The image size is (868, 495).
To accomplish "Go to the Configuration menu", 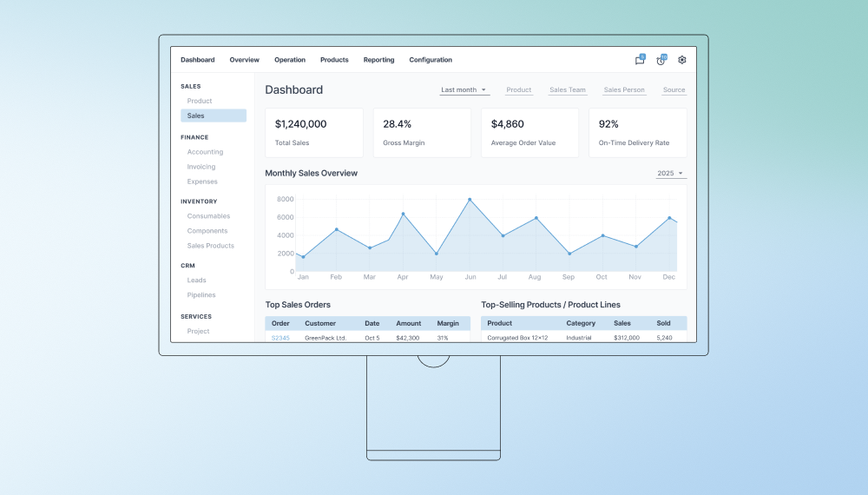I will pos(431,60).
